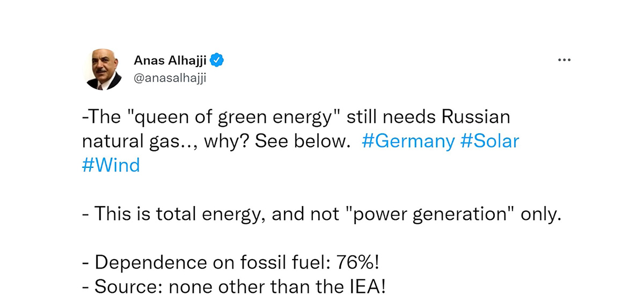Viewport: 644px width, 295px height.
Task: Open the #Germany hashtag
Action: click(408, 141)
